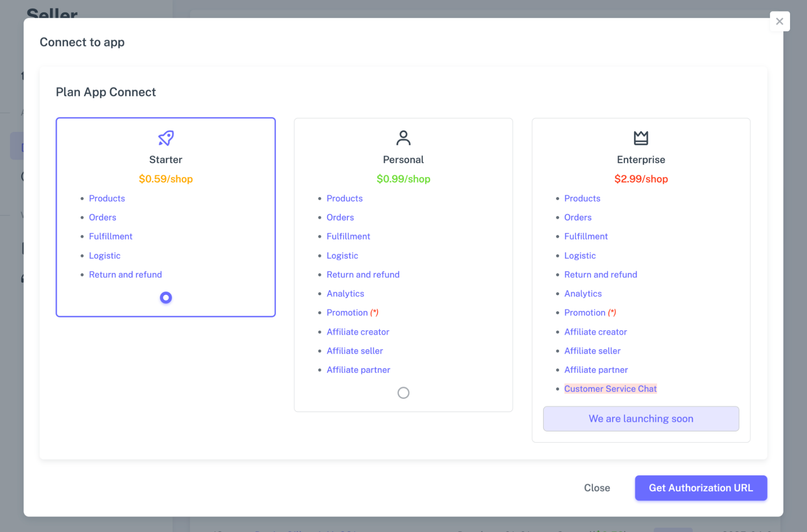Click Personal price $0.99/shop

[403, 179]
